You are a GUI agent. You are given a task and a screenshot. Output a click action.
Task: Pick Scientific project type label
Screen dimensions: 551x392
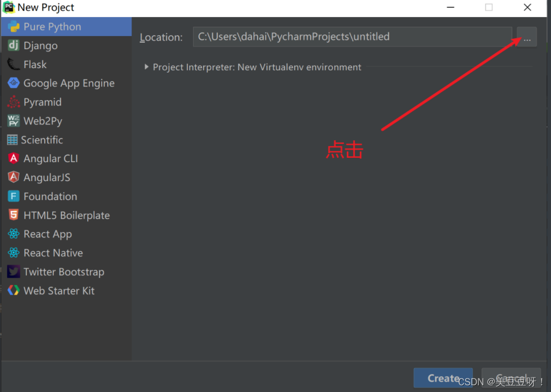coord(42,140)
